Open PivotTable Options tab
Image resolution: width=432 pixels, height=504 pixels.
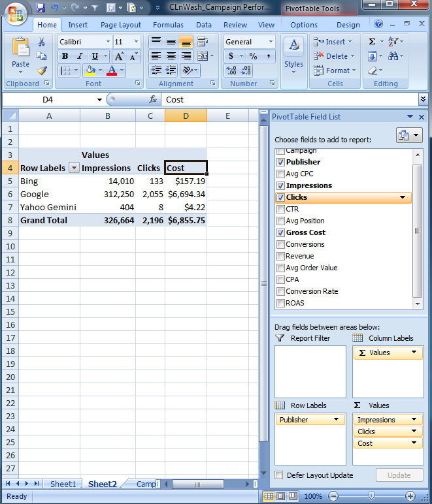[x=304, y=25]
